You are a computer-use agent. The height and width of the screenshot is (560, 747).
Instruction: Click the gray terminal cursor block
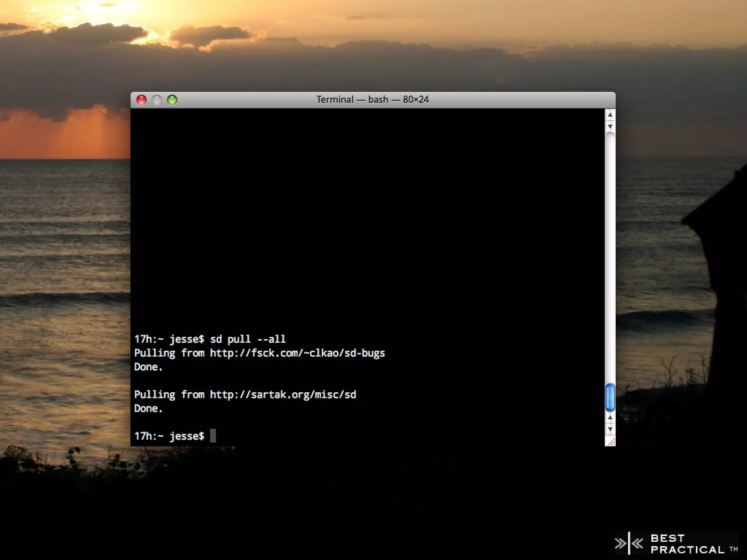pyautogui.click(x=213, y=436)
